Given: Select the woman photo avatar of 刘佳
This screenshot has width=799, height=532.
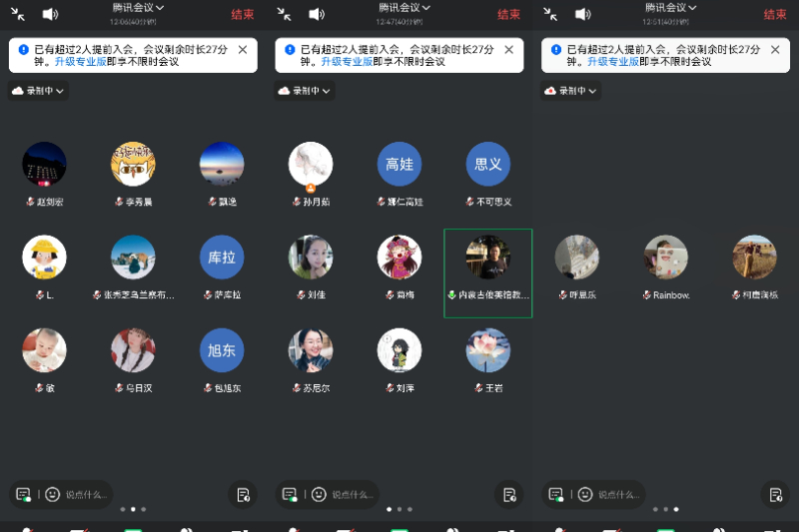Looking at the screenshot, I should [x=311, y=258].
